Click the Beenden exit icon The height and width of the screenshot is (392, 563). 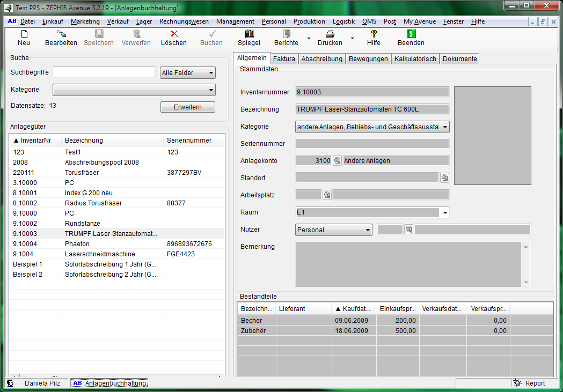tap(411, 34)
